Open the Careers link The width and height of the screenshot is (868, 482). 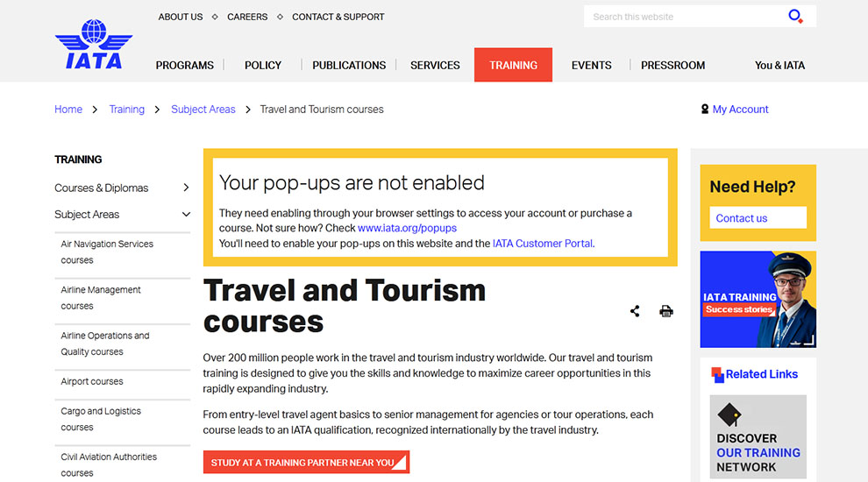pos(247,17)
